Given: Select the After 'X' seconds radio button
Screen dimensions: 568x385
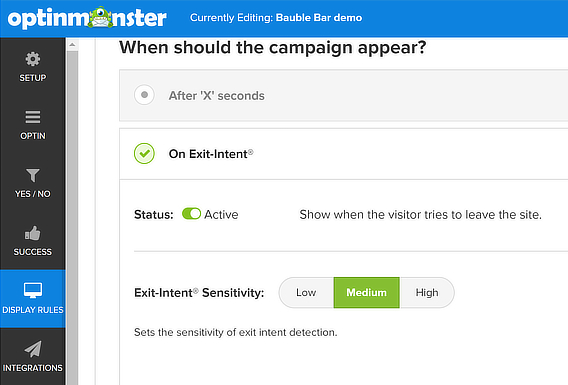Looking at the screenshot, I should [144, 95].
